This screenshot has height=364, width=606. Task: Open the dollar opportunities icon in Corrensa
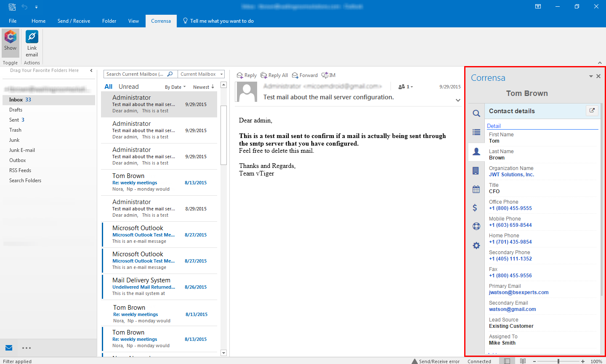coord(475,207)
